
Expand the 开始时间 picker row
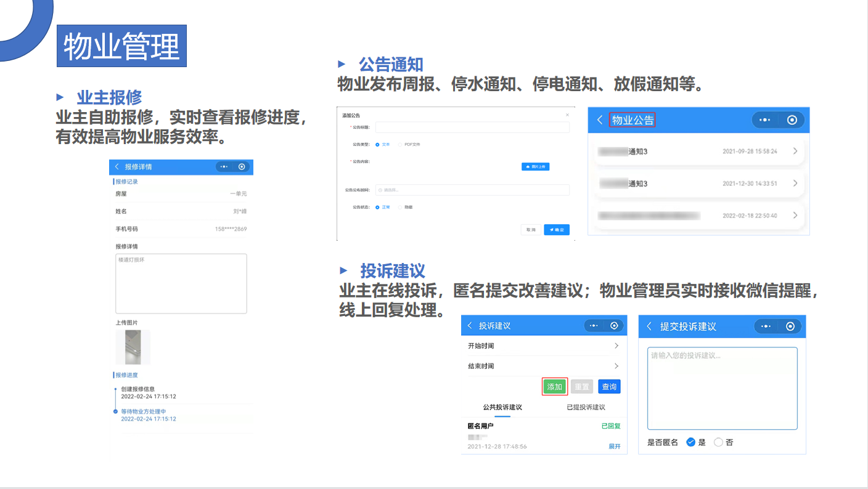(x=544, y=346)
